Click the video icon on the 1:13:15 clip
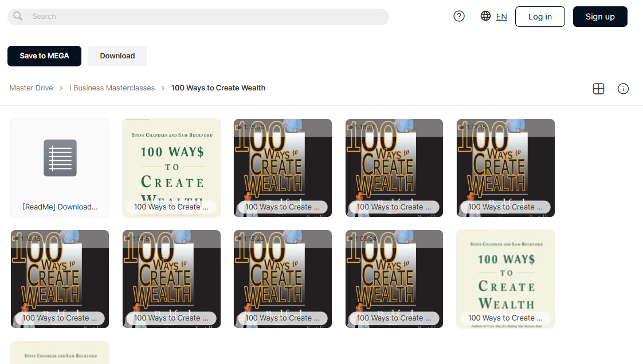 [461, 127]
